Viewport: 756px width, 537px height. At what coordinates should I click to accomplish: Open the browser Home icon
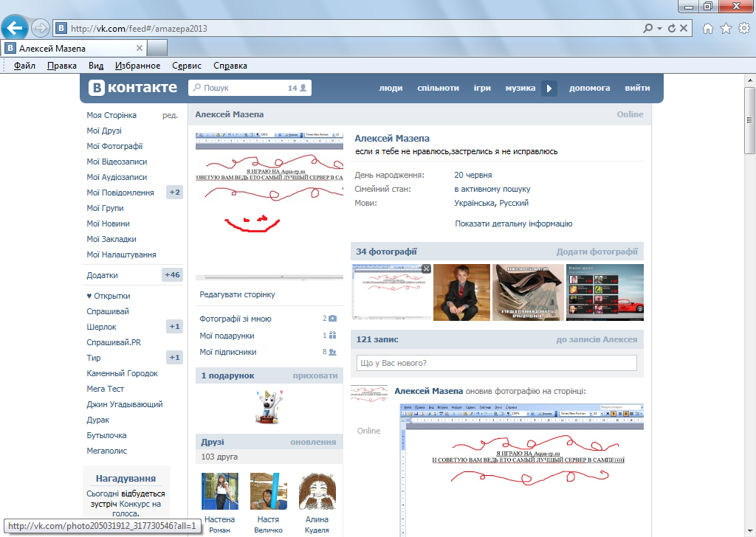click(707, 29)
